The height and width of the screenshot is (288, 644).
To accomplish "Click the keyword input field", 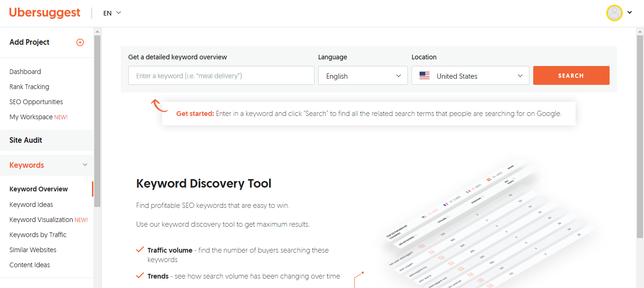I will click(221, 75).
